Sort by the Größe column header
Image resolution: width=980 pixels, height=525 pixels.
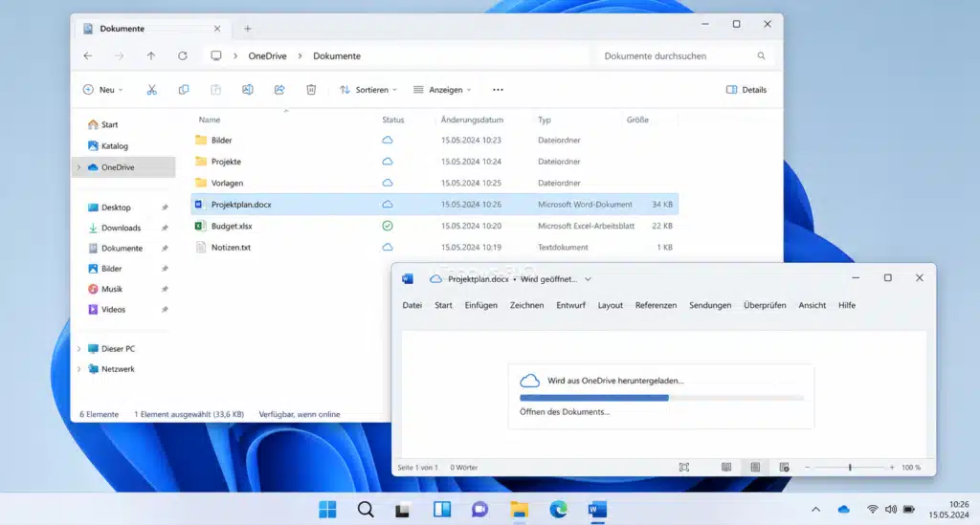tap(637, 120)
